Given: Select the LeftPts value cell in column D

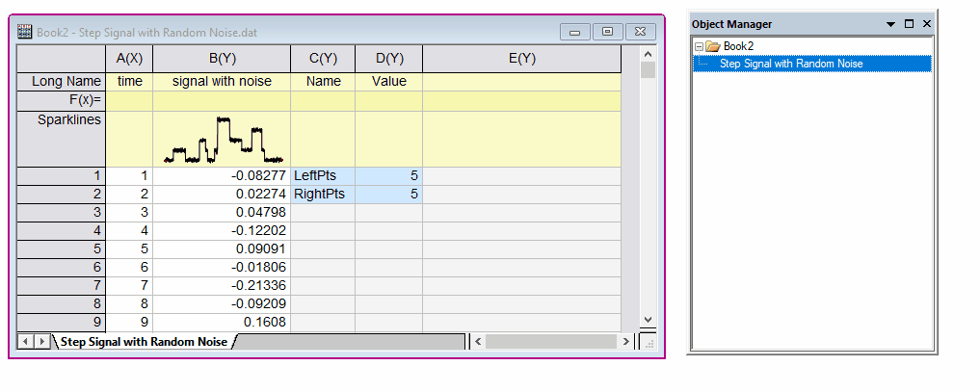Looking at the screenshot, I should click(x=388, y=176).
